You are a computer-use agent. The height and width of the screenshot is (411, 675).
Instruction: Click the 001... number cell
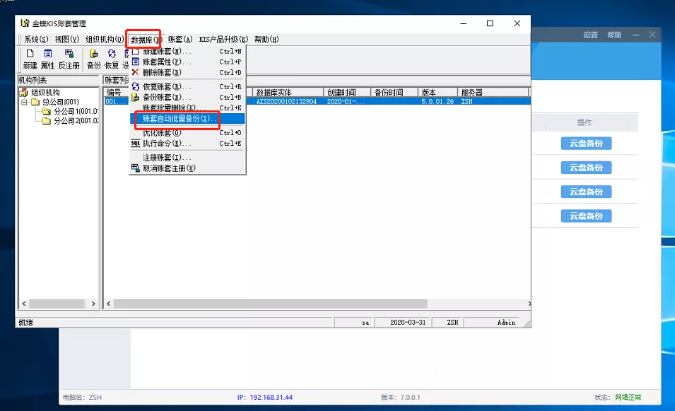click(116, 102)
